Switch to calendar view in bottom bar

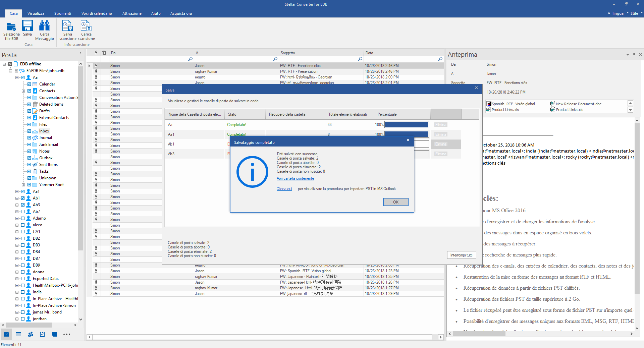click(18, 334)
